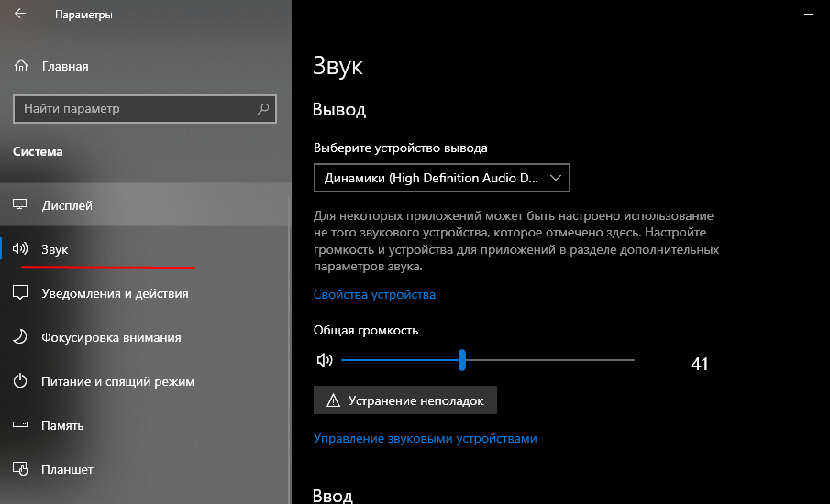The image size is (830, 504).
Task: Click the Звук speaker icon in sidebar
Action: click(x=21, y=249)
